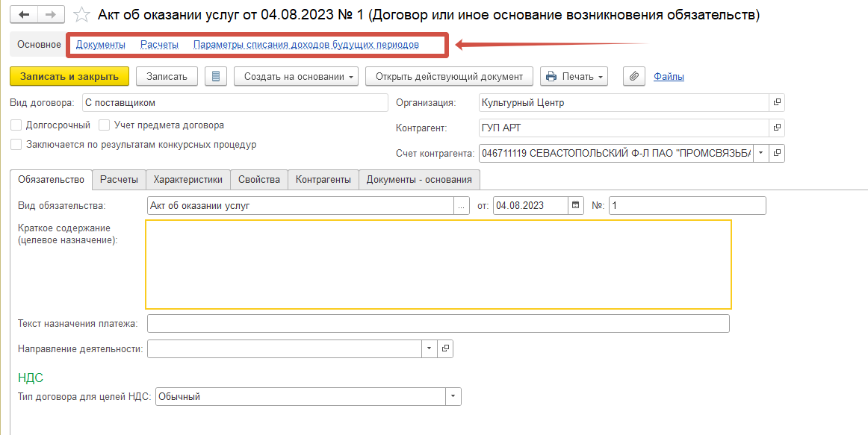Click the Организация input field

tap(624, 103)
